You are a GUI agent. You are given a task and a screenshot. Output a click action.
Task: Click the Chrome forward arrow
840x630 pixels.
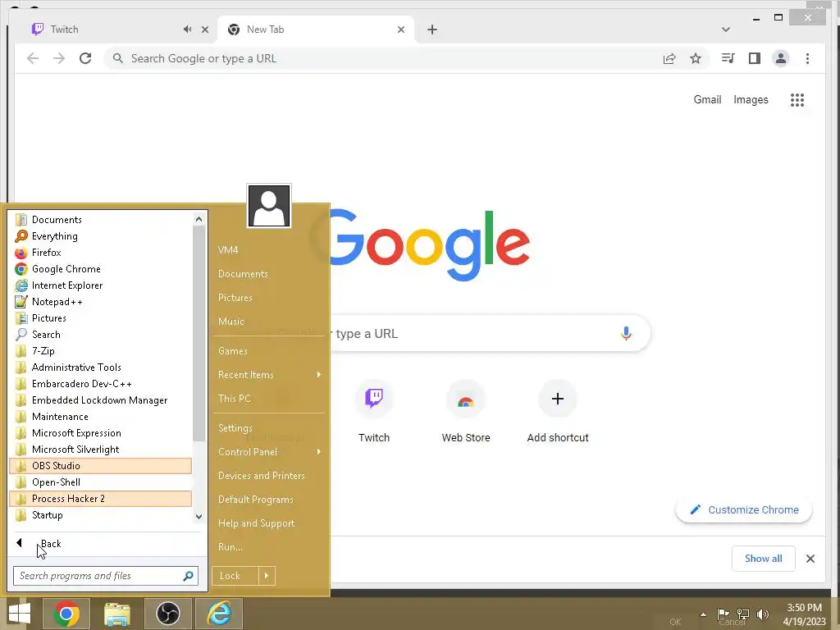59,58
